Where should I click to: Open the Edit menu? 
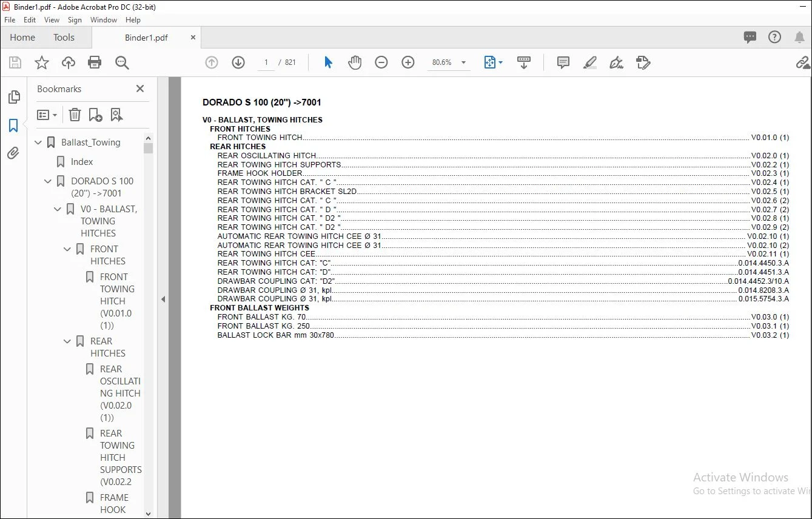[x=30, y=20]
